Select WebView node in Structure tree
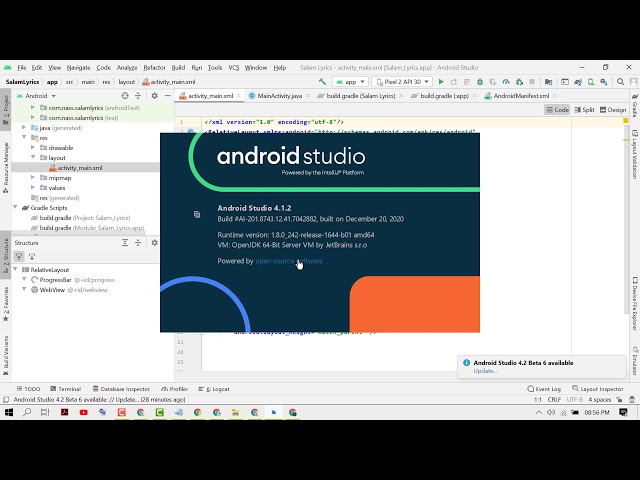Image resolution: width=640 pixels, height=480 pixels. [52, 290]
